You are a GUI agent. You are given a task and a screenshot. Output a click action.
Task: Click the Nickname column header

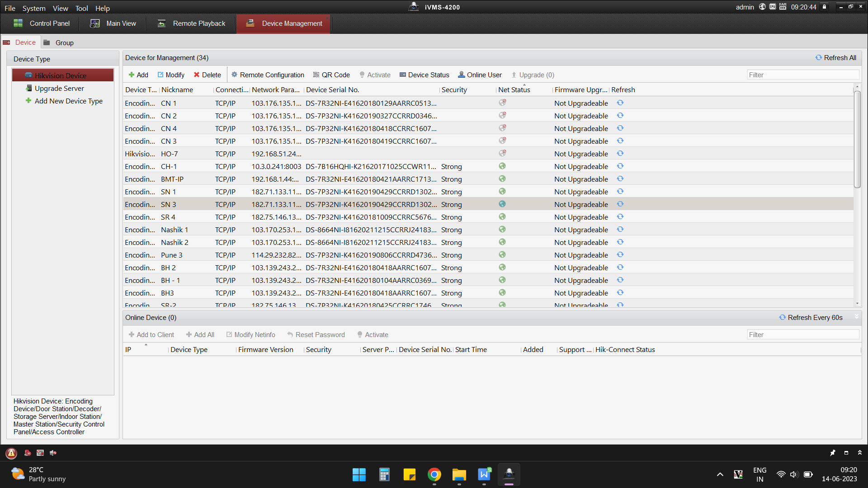coord(186,89)
